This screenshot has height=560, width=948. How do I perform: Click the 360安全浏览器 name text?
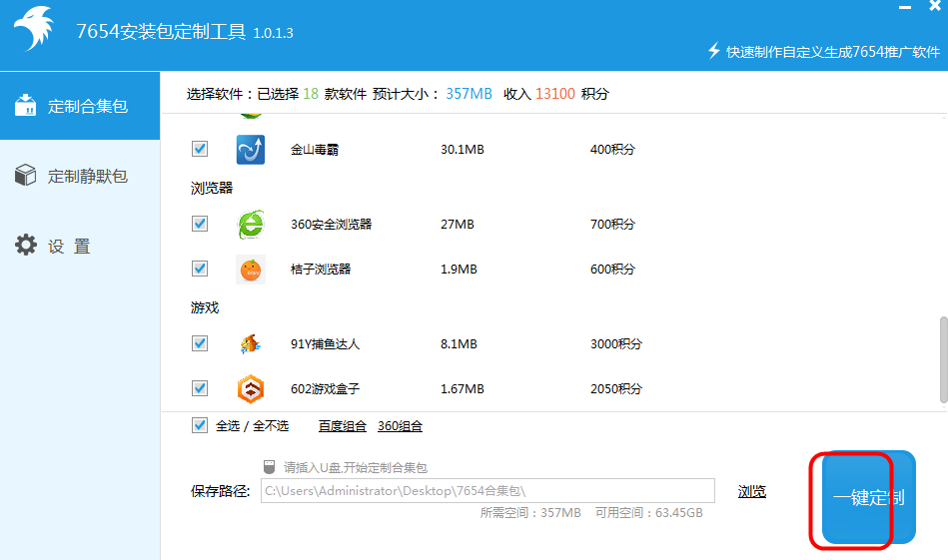[331, 225]
